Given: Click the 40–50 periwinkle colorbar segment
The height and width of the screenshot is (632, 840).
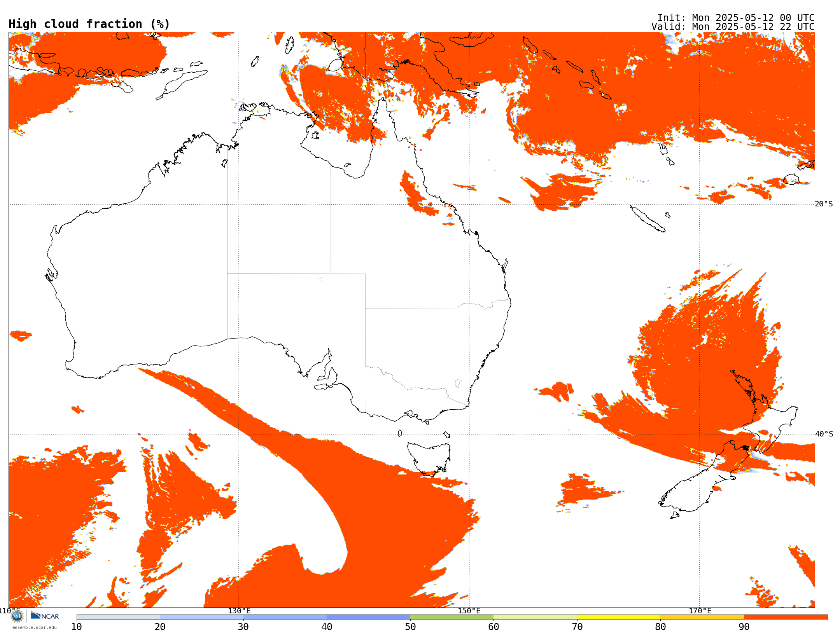Looking at the screenshot, I should click(368, 617).
